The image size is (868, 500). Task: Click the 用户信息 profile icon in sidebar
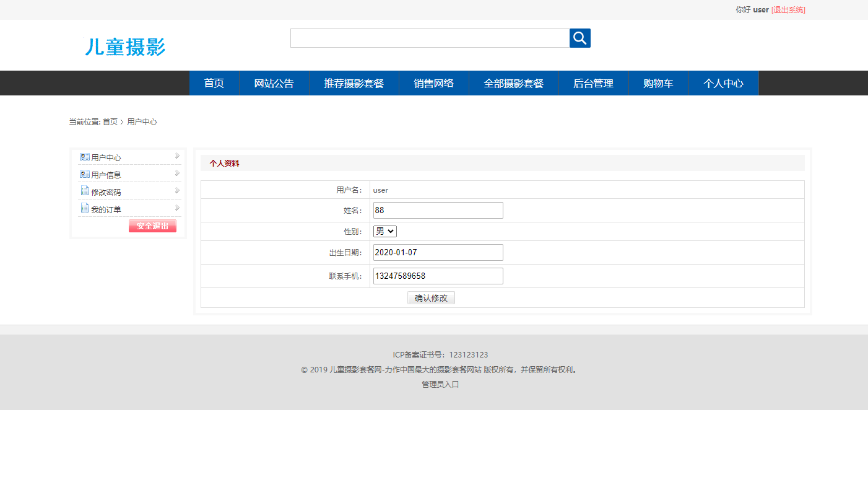tap(84, 173)
